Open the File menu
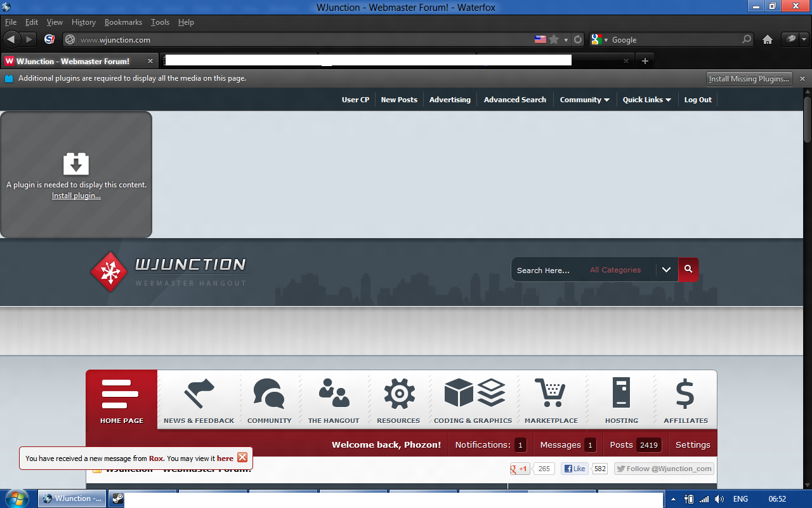The width and height of the screenshot is (812, 508). click(11, 22)
